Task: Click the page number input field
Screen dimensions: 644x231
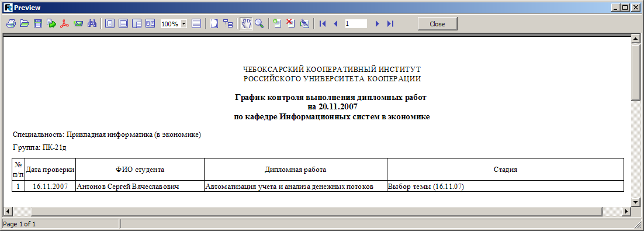Action: (356, 24)
